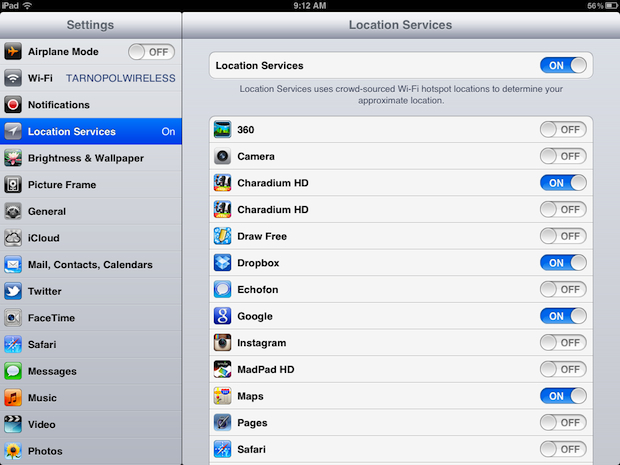Tap the FaceTime camera icon
The width and height of the screenshot is (620, 465).
[13, 318]
